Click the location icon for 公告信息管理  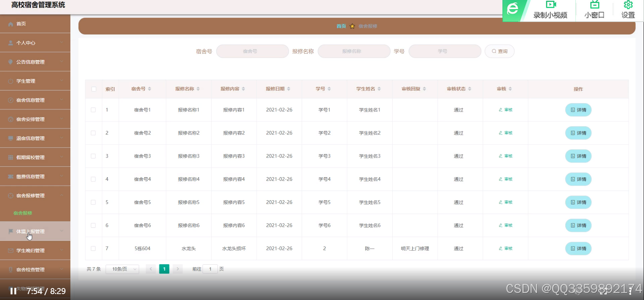(x=10, y=62)
